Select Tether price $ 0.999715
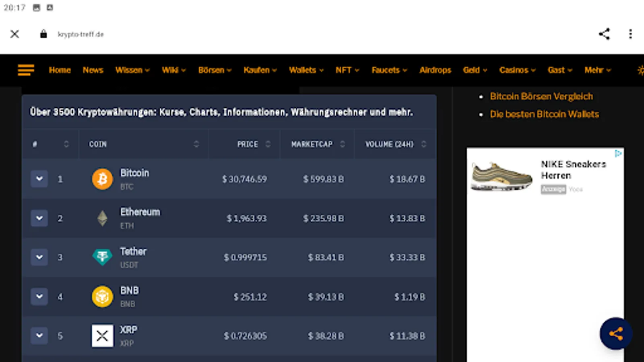The height and width of the screenshot is (362, 644). [245, 257]
